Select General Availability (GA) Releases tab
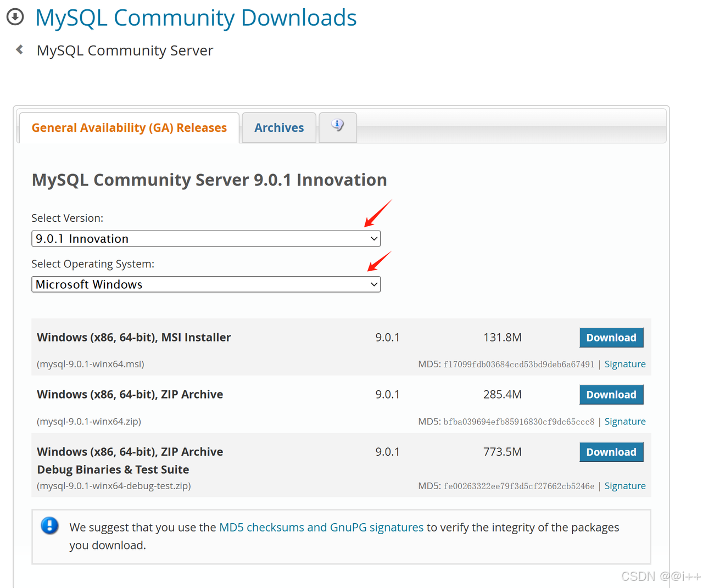Viewport: 703px width, 588px height. pos(129,127)
